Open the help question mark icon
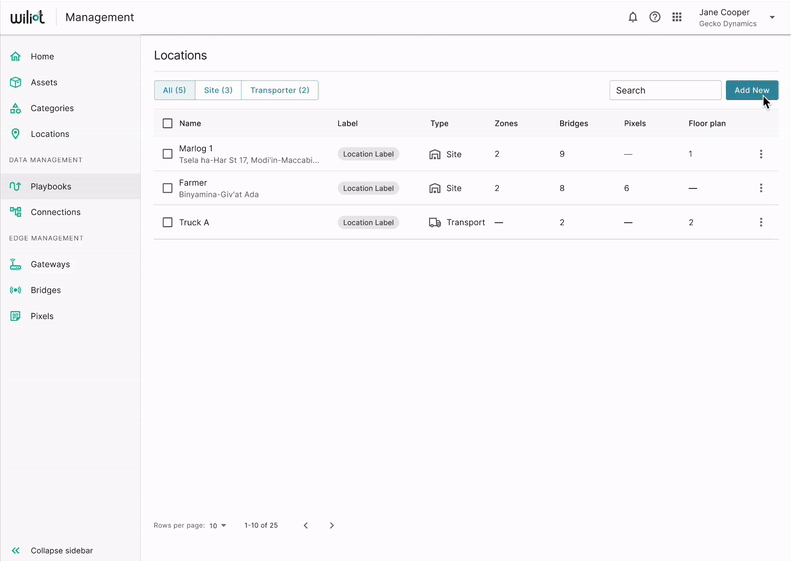This screenshot has width=791, height=562. pos(655,17)
